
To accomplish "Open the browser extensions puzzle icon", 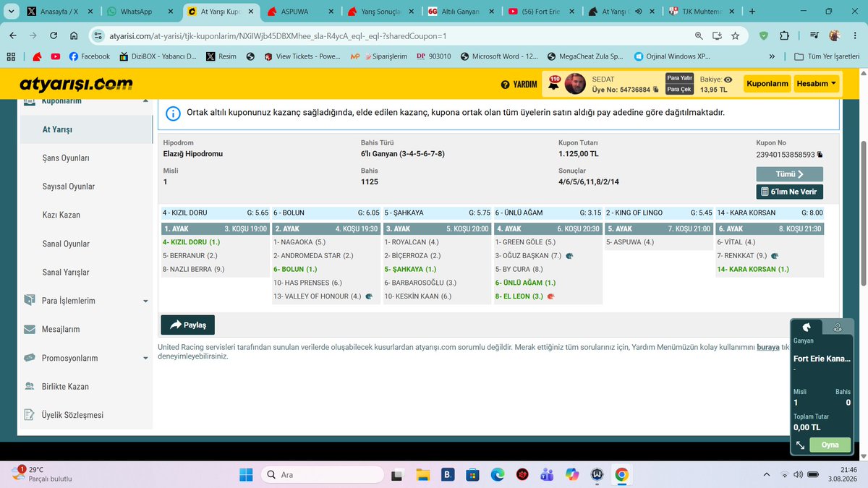I will [x=785, y=35].
